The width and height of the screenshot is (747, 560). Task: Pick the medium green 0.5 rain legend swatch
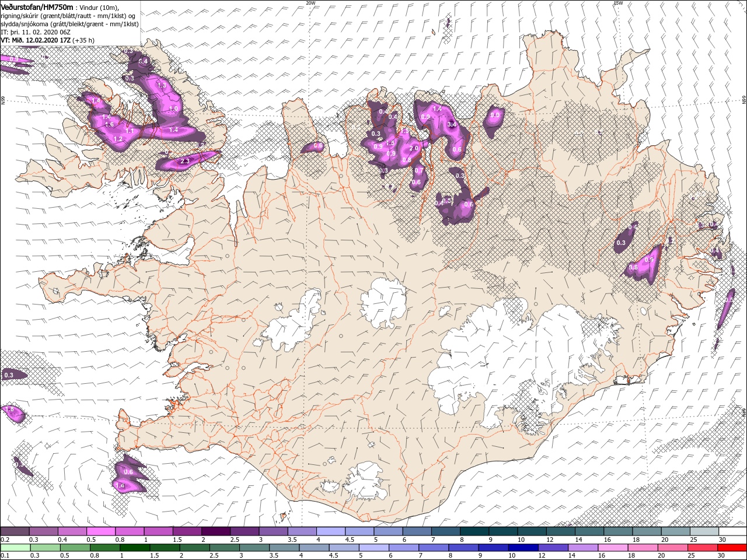click(75, 548)
